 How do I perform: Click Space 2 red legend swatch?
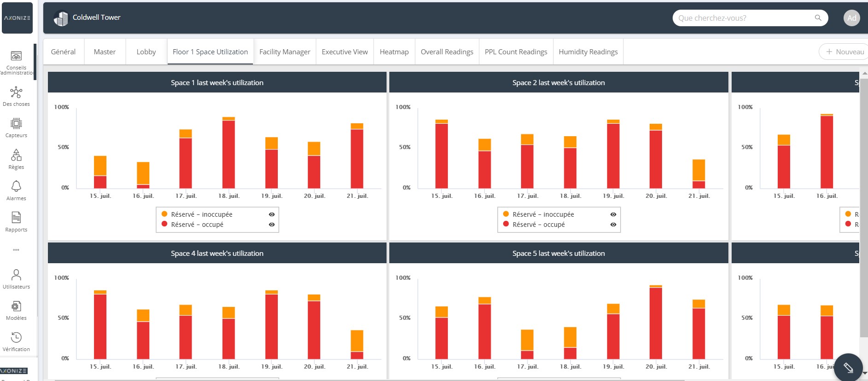(506, 224)
